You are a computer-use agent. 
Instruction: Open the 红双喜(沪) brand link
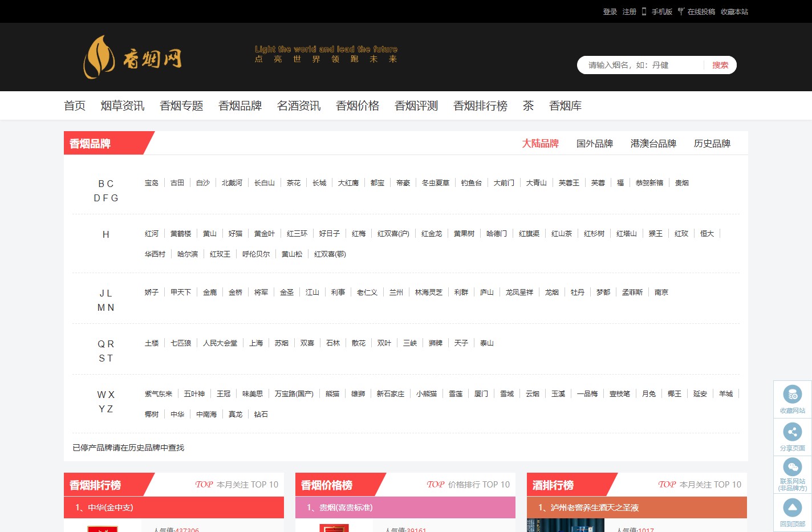click(x=393, y=234)
